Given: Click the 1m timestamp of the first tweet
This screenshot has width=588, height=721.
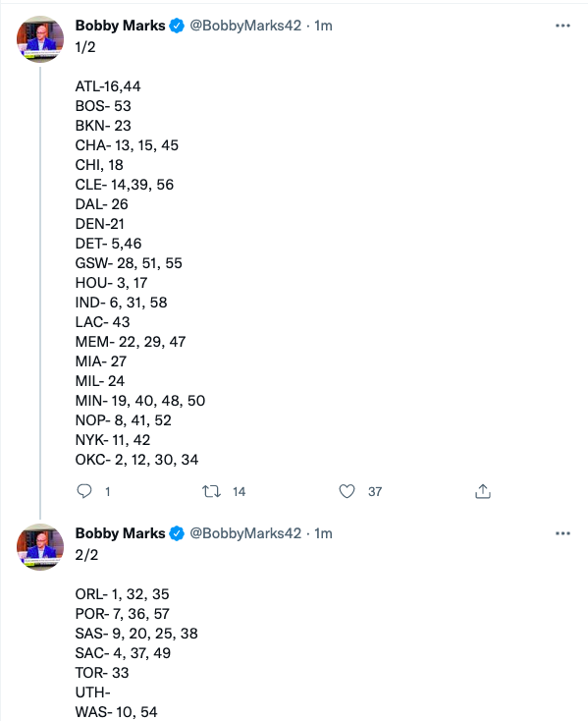Looking at the screenshot, I should [323, 26].
